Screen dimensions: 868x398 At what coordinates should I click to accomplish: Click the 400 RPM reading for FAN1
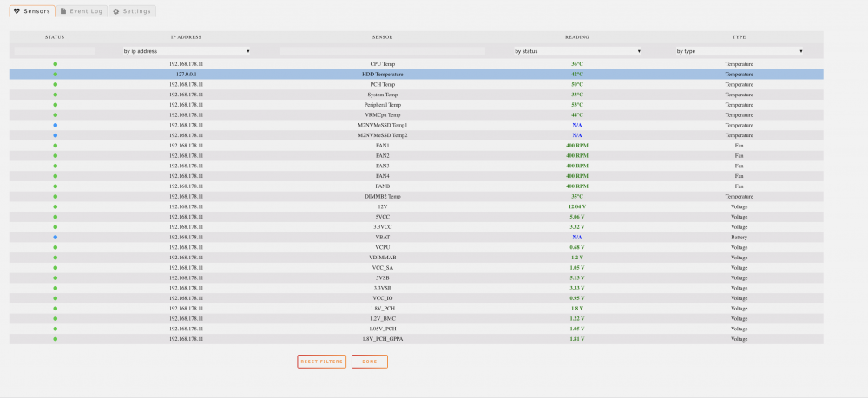(x=577, y=146)
